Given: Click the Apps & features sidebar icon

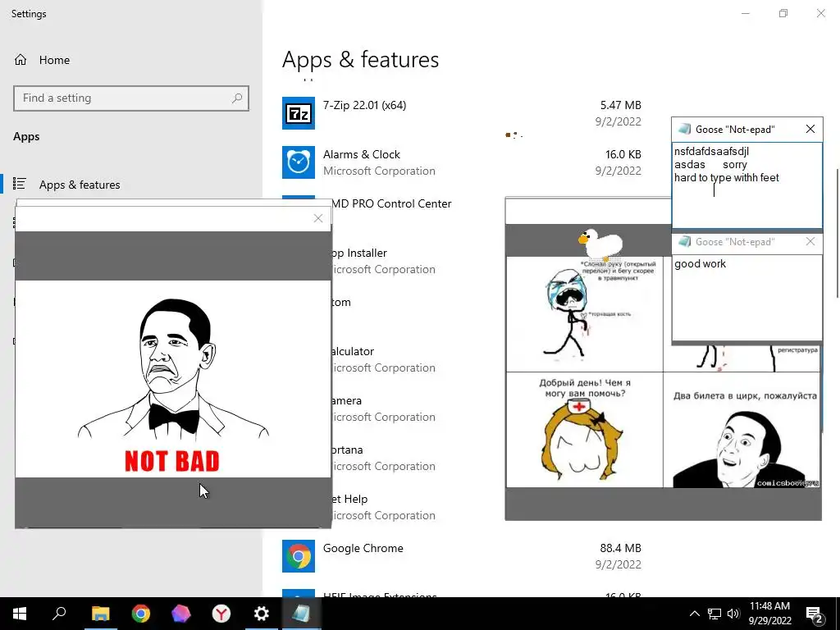Looking at the screenshot, I should click(x=20, y=184).
